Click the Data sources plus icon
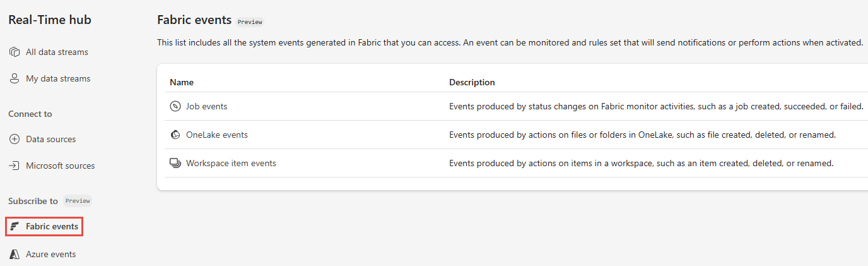This screenshot has height=266, width=868. coord(15,140)
